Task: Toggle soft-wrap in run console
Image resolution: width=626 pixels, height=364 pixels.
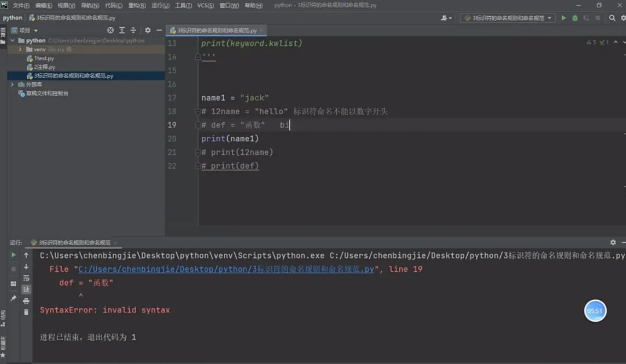Action: (26, 278)
